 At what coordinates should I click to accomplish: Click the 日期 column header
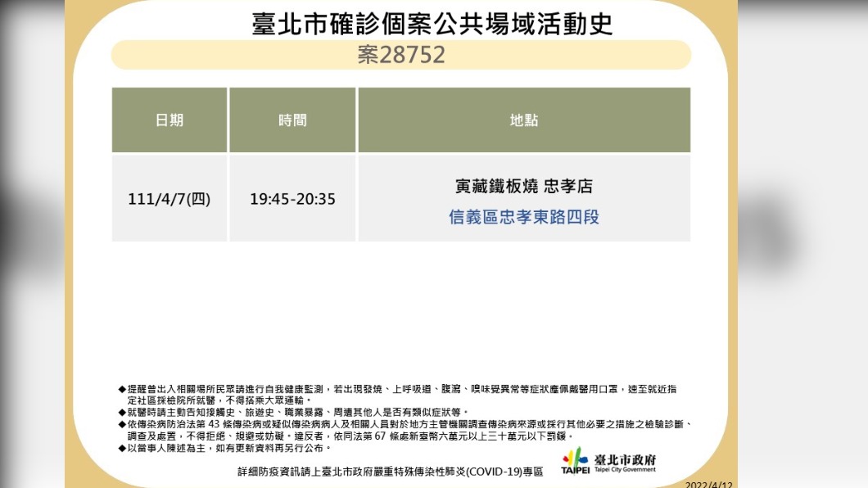170,120
